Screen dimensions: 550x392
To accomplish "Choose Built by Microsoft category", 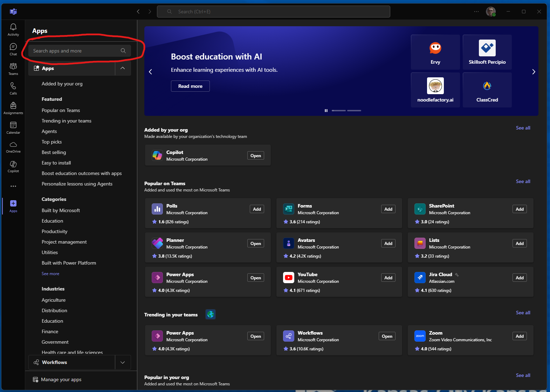I will coord(61,210).
